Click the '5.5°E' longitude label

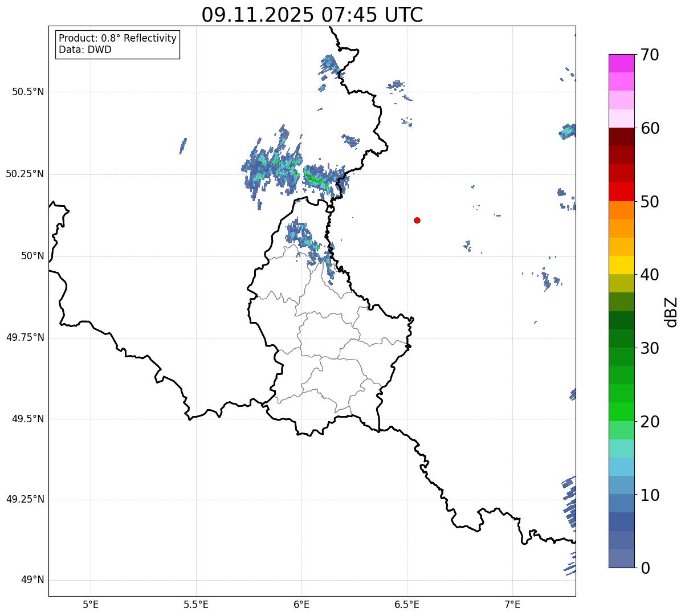pyautogui.click(x=196, y=605)
